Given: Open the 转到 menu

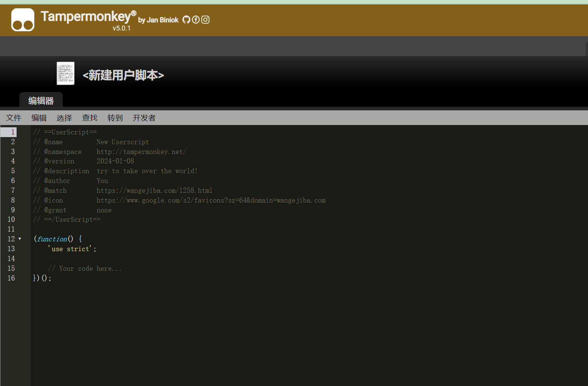Looking at the screenshot, I should 115,117.
